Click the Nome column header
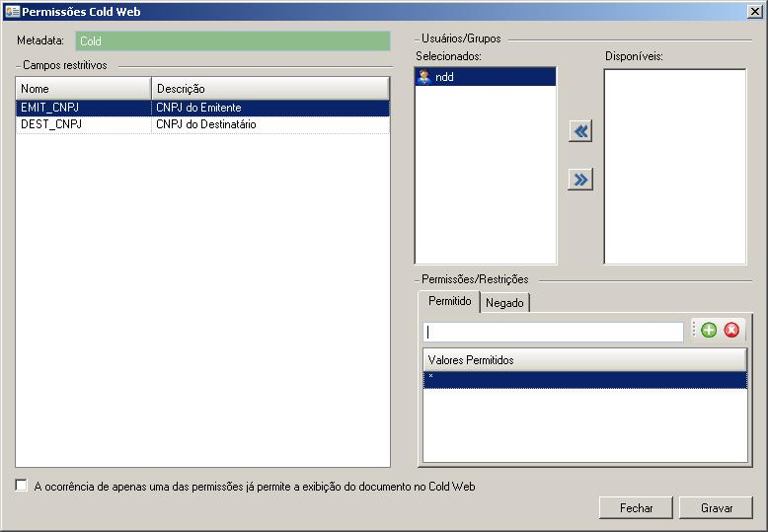Image resolution: width=768 pixels, height=532 pixels. tap(83, 89)
